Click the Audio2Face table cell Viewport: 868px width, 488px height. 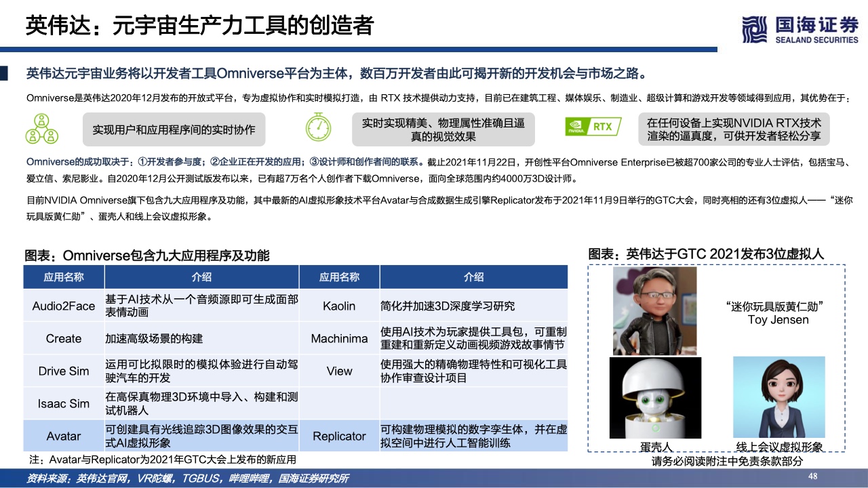(x=64, y=306)
